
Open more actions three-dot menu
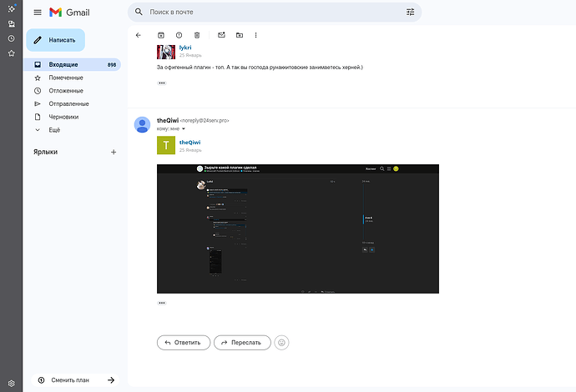tap(255, 35)
